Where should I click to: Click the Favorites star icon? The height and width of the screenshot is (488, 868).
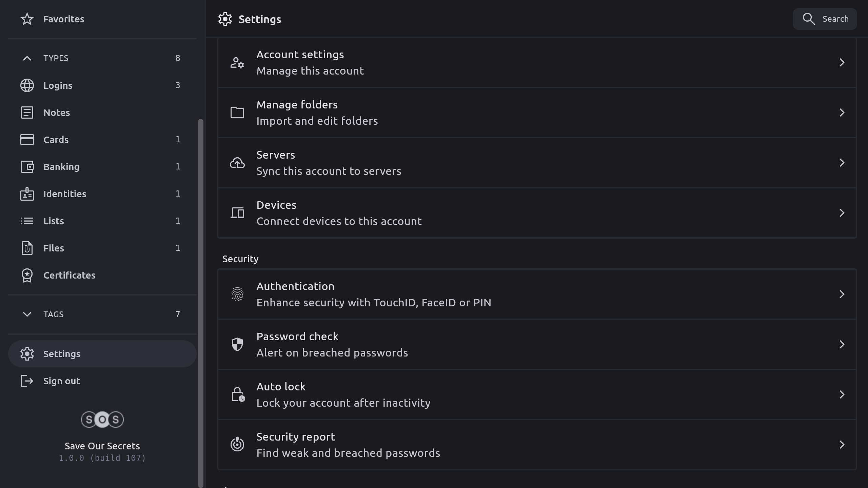[27, 19]
